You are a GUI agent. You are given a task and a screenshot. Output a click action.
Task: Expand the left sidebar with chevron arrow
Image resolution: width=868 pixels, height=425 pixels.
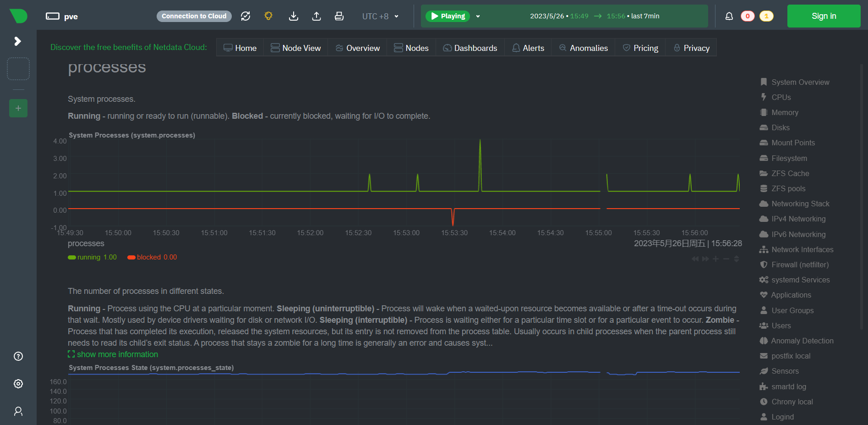[18, 41]
